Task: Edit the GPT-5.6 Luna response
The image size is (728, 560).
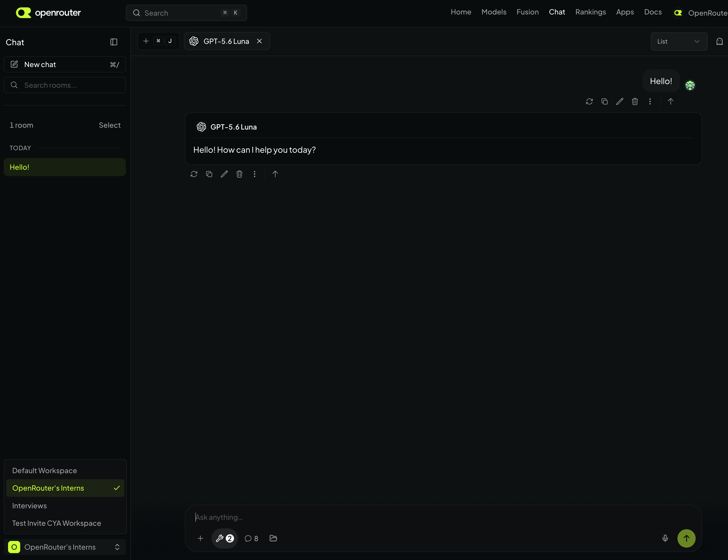Action: (224, 174)
